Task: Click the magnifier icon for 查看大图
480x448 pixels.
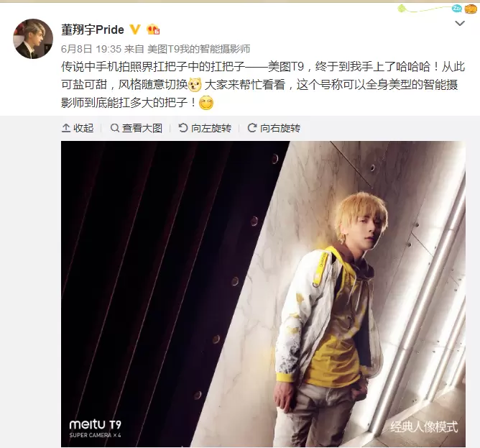Action: [x=114, y=128]
